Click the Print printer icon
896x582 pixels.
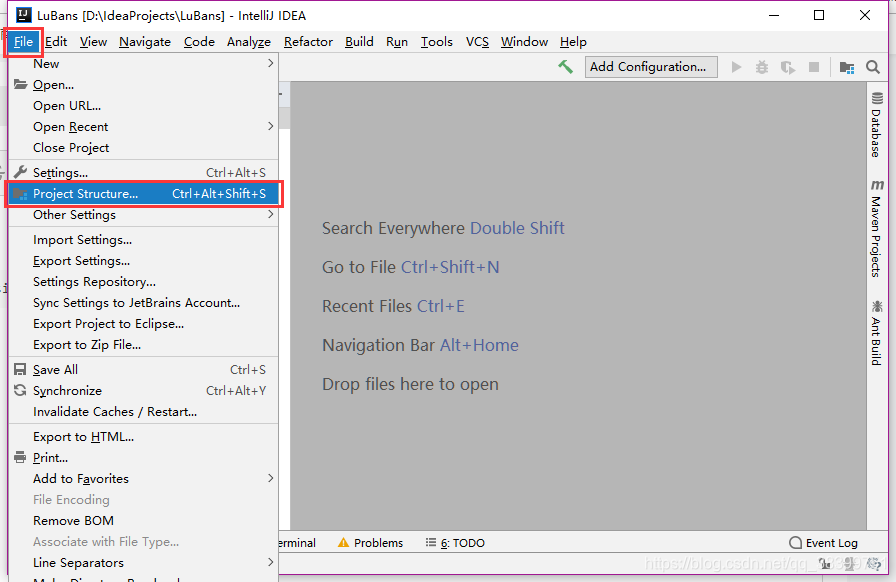tap(20, 457)
